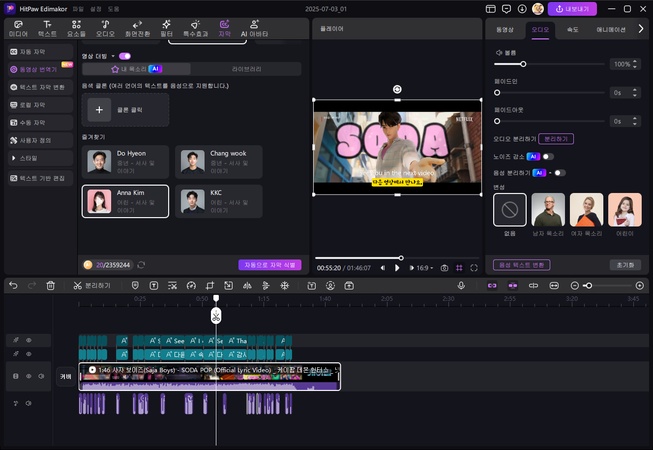This screenshot has width=653, height=450.
Task: Open the Manual Subtitle sidebar item
Action: point(40,122)
